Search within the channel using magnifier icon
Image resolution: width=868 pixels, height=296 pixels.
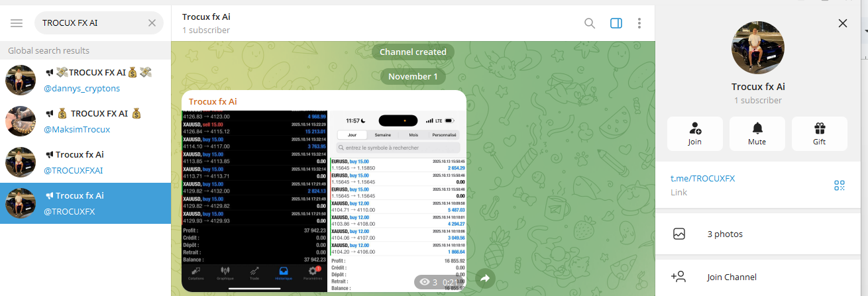[589, 23]
